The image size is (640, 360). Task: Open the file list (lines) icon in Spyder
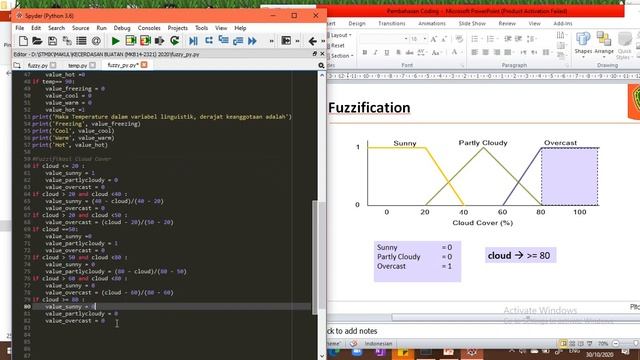(x=81, y=41)
